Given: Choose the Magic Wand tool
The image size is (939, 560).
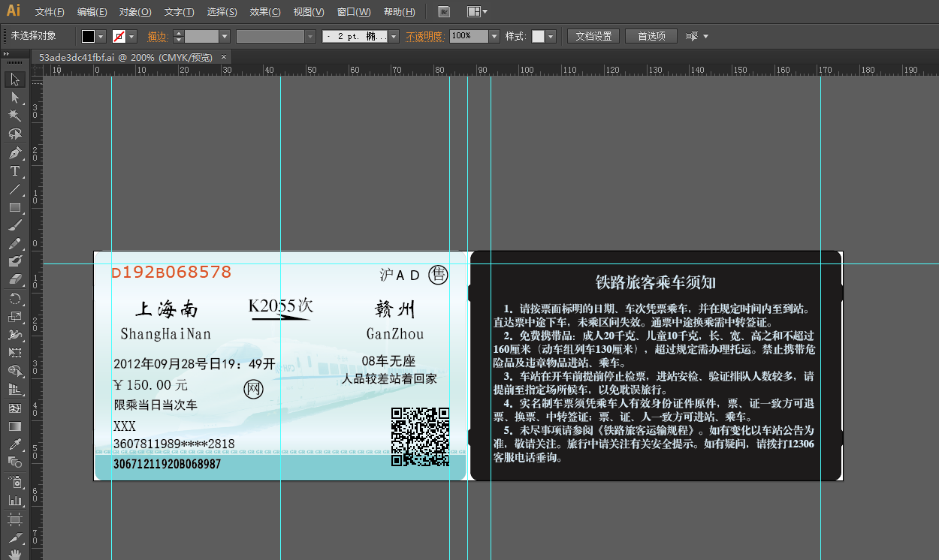Looking at the screenshot, I should [x=14, y=116].
